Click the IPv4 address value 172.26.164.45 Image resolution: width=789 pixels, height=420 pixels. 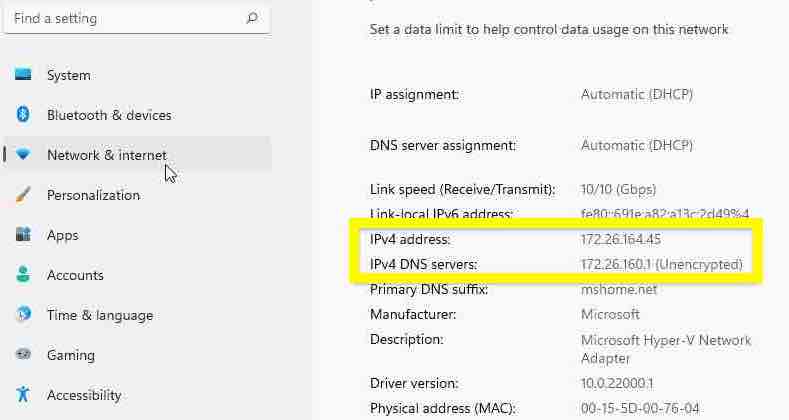[x=621, y=240]
